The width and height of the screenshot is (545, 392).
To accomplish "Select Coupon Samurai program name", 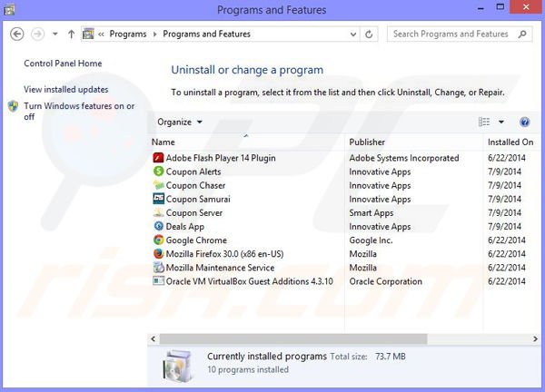I will point(198,200).
